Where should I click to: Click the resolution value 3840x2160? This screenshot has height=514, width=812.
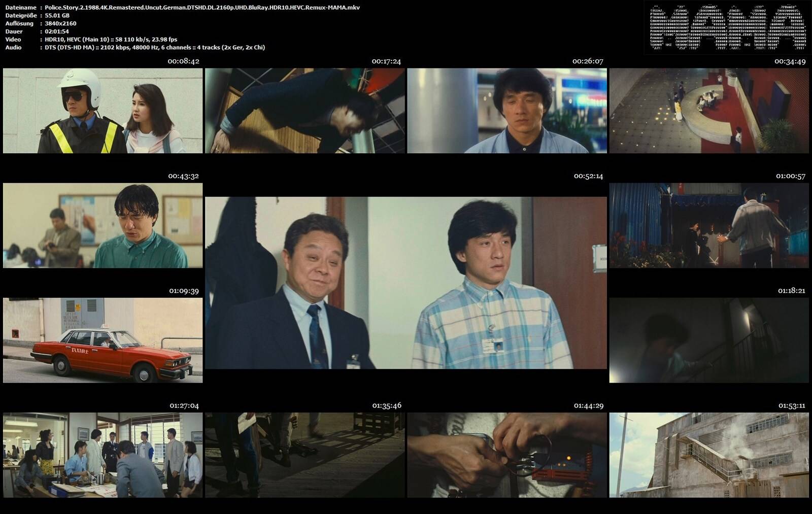(60, 23)
